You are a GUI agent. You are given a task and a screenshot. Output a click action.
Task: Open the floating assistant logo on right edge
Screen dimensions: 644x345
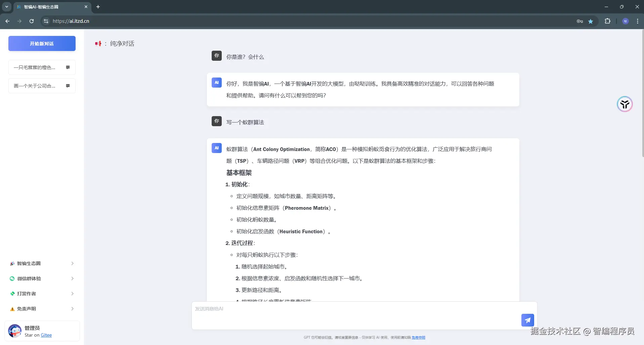(624, 104)
